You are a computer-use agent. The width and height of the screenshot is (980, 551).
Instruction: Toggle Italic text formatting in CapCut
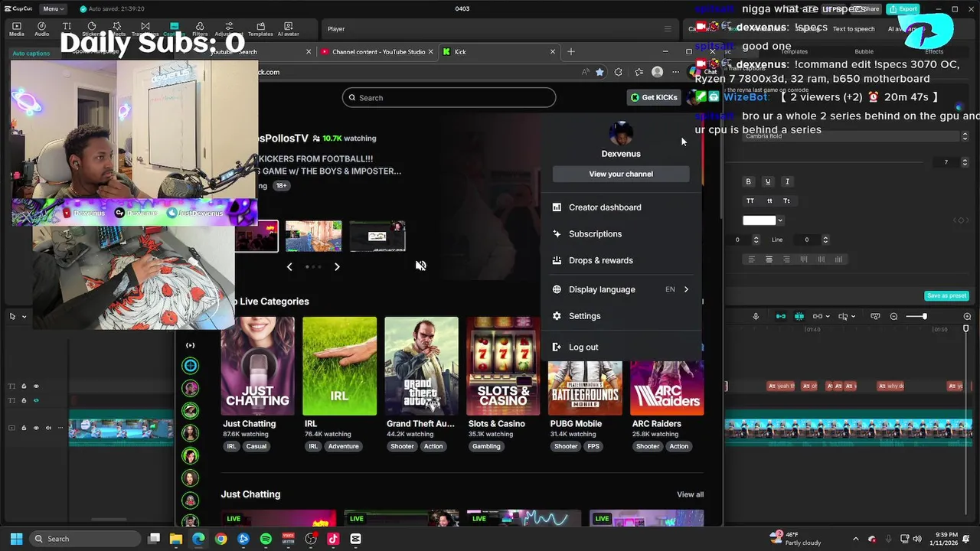(787, 181)
